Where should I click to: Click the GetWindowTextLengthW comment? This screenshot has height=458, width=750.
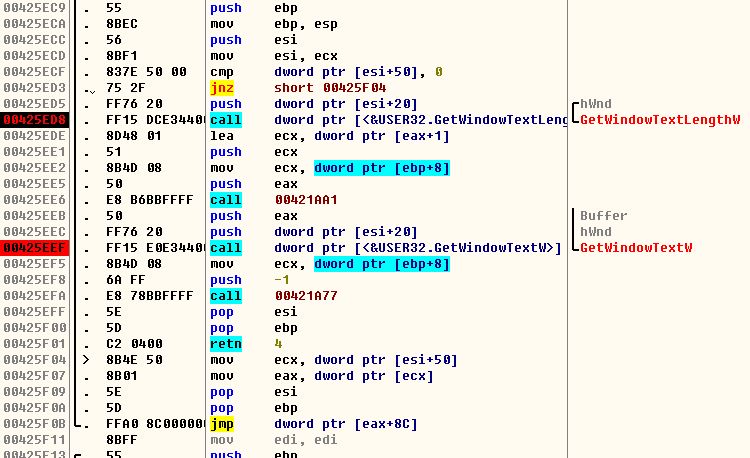point(660,120)
